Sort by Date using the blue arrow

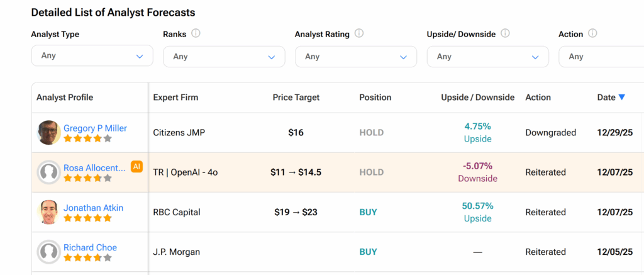tap(621, 98)
